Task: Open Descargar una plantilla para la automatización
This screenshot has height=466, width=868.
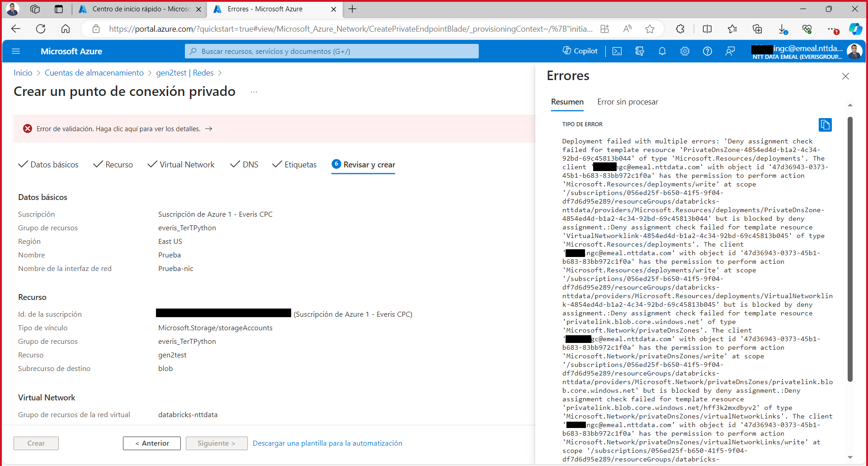Action: pos(327,443)
